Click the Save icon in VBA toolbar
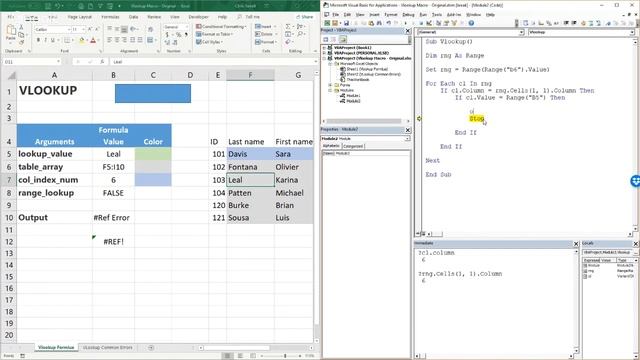The width and height of the screenshot is (640, 360). point(346,23)
